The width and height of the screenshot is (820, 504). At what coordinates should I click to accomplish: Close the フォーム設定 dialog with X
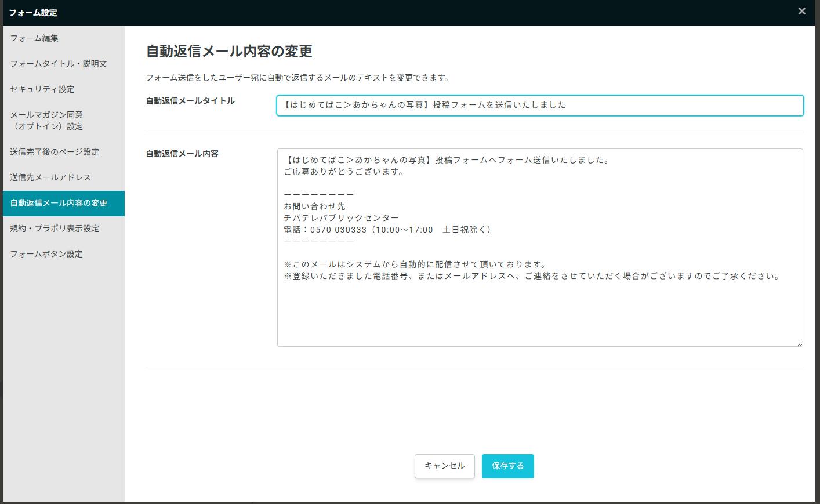click(x=801, y=11)
